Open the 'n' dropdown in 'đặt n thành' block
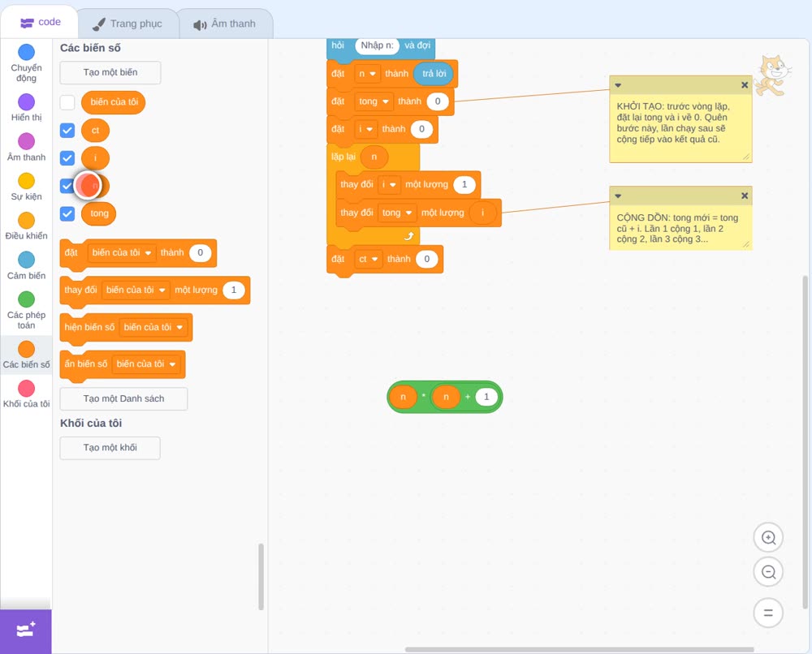The height and width of the screenshot is (654, 812). pyautogui.click(x=367, y=74)
